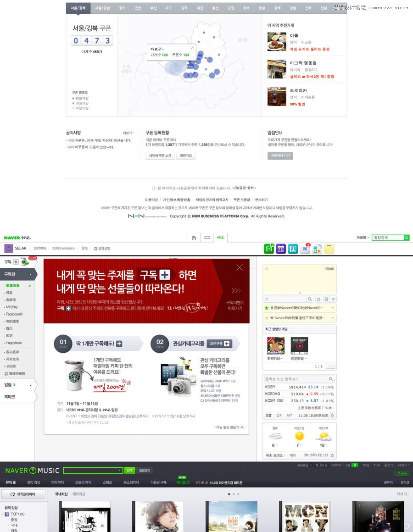This screenshot has width=413, height=532.
Task: Toggle the green star on first memo item
Action: click(x=267, y=308)
